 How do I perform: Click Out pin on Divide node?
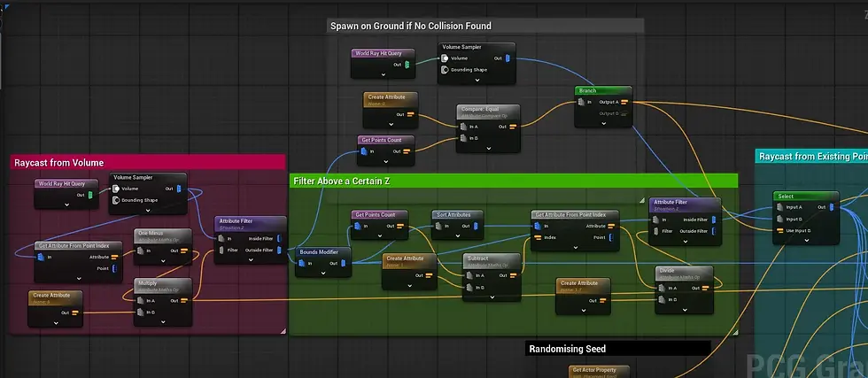click(705, 288)
